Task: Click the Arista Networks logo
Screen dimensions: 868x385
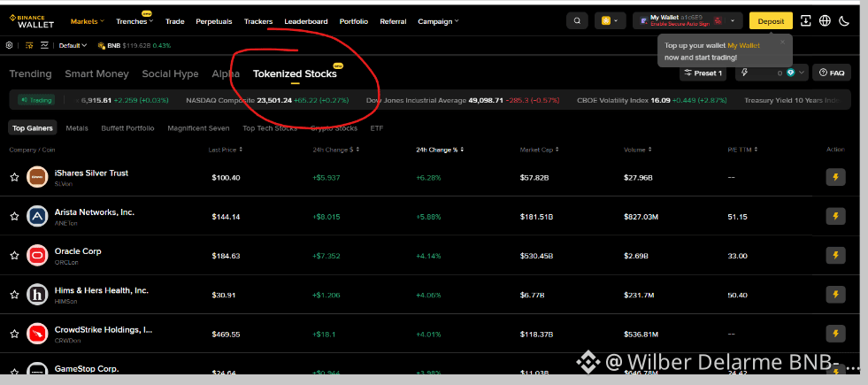Action: 37,216
